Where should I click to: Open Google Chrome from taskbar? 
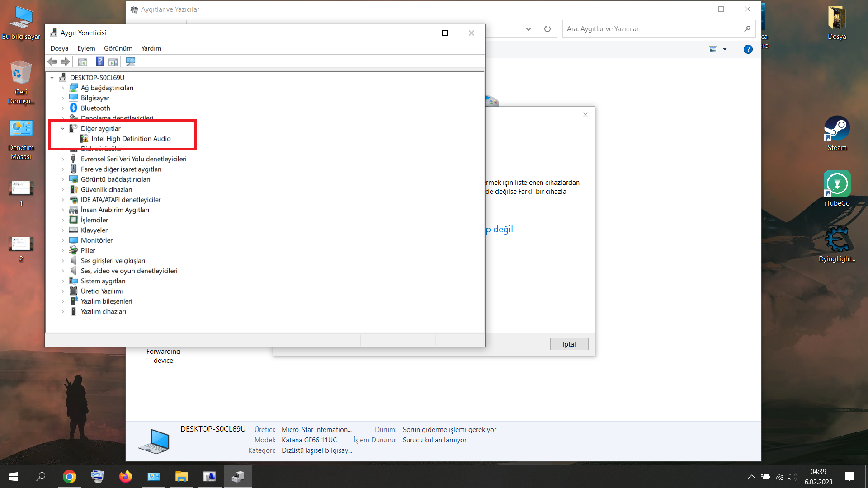pos(70,476)
